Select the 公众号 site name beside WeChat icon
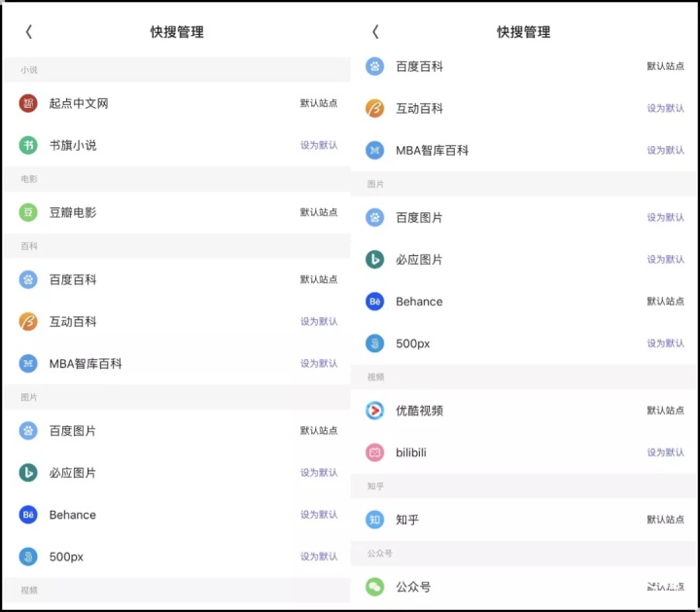The image size is (700, 612). tap(413, 587)
